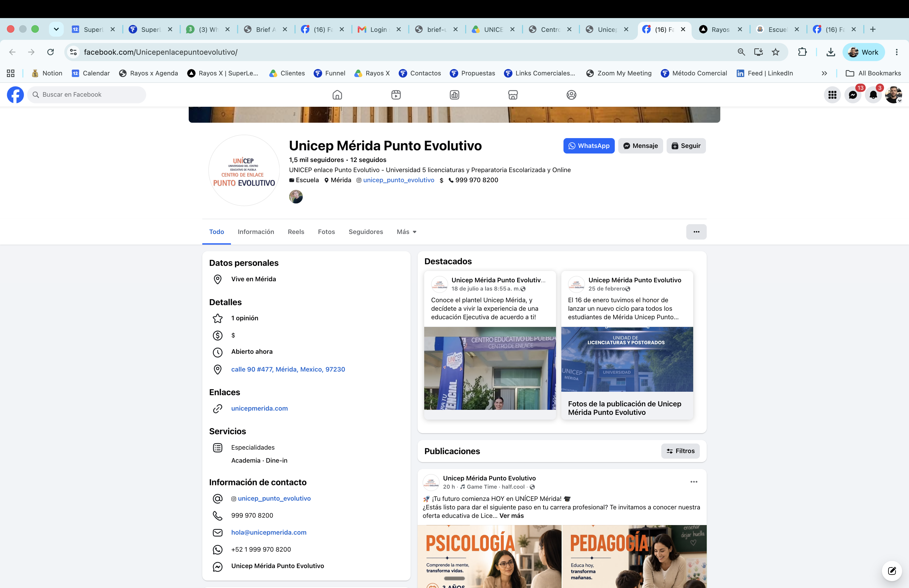The height and width of the screenshot is (588, 909).
Task: Click the Facebook logo
Action: click(15, 95)
